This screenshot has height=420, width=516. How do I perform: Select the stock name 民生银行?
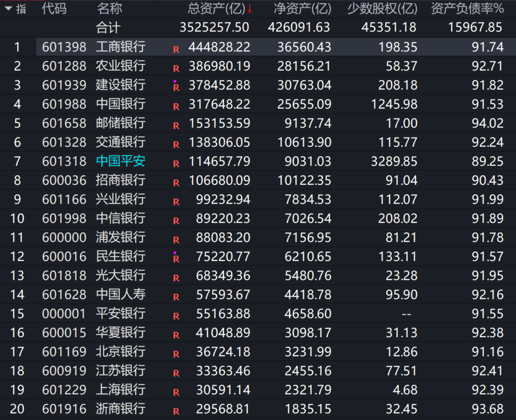(x=121, y=257)
